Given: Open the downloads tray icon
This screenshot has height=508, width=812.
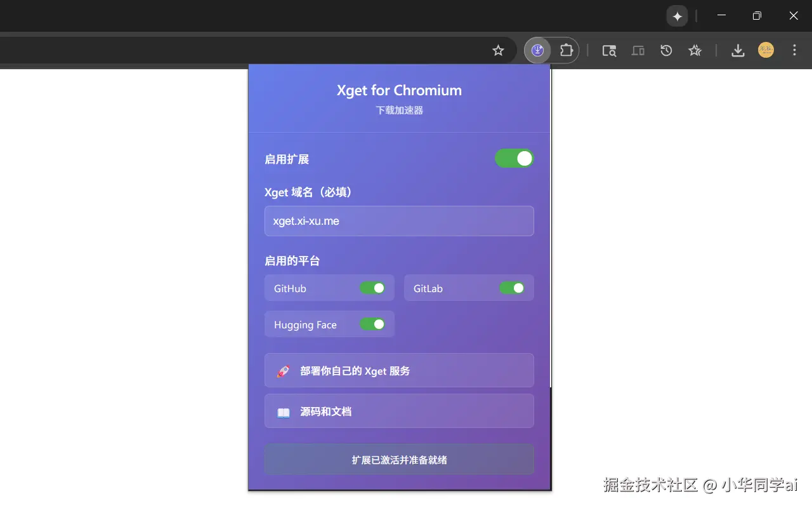Looking at the screenshot, I should pyautogui.click(x=738, y=51).
